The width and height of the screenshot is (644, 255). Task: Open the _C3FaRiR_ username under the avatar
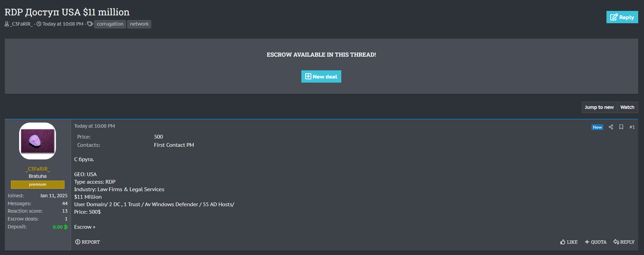38,169
